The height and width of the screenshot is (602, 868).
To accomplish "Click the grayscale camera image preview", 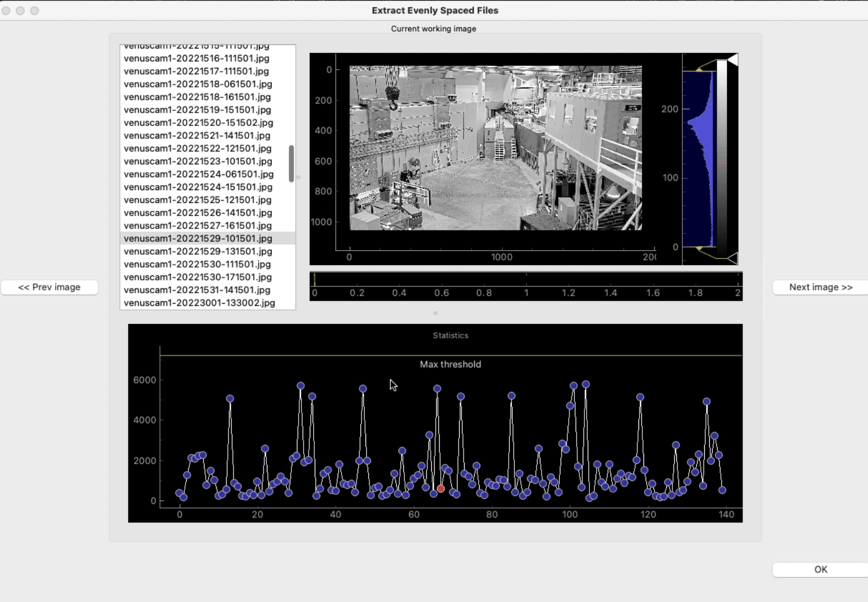I will (x=495, y=148).
